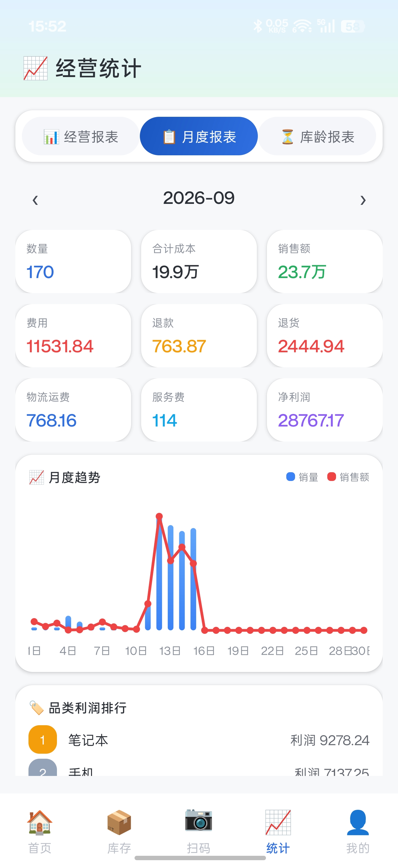Viewport: 398px width, 868px height.
Task: Tap the 服务费 114 card
Action: click(199, 410)
